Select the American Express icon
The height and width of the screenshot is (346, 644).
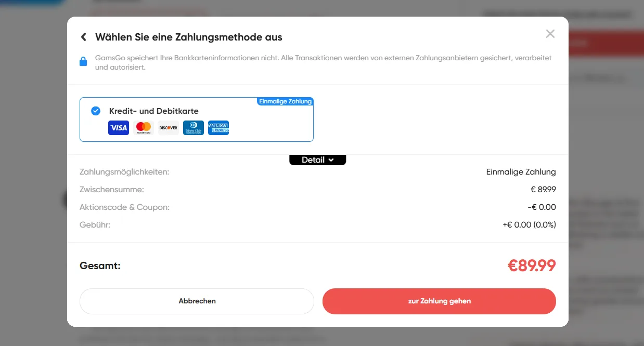218,128
